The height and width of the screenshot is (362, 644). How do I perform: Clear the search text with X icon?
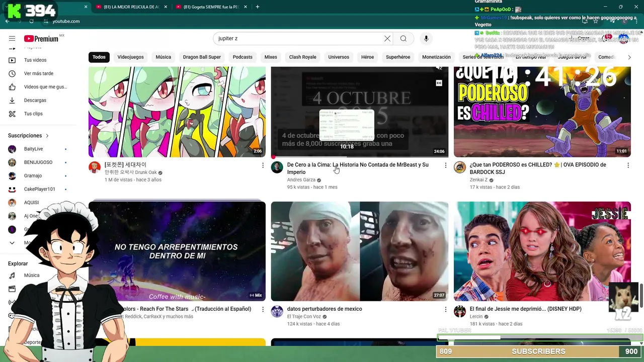click(x=387, y=39)
